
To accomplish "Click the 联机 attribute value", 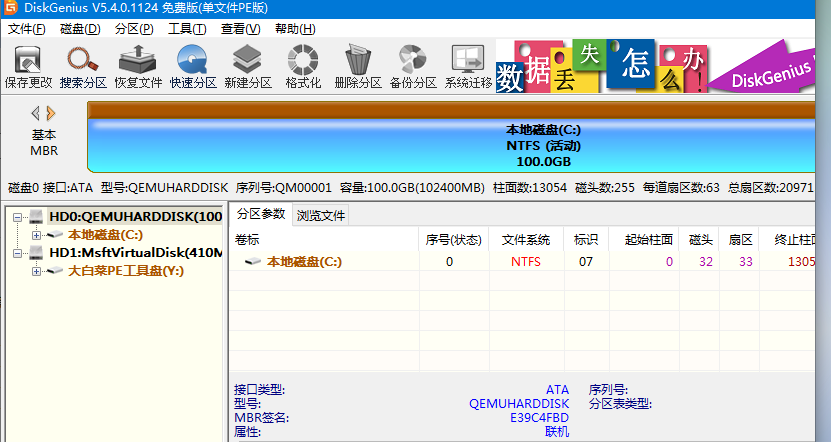I will [557, 432].
